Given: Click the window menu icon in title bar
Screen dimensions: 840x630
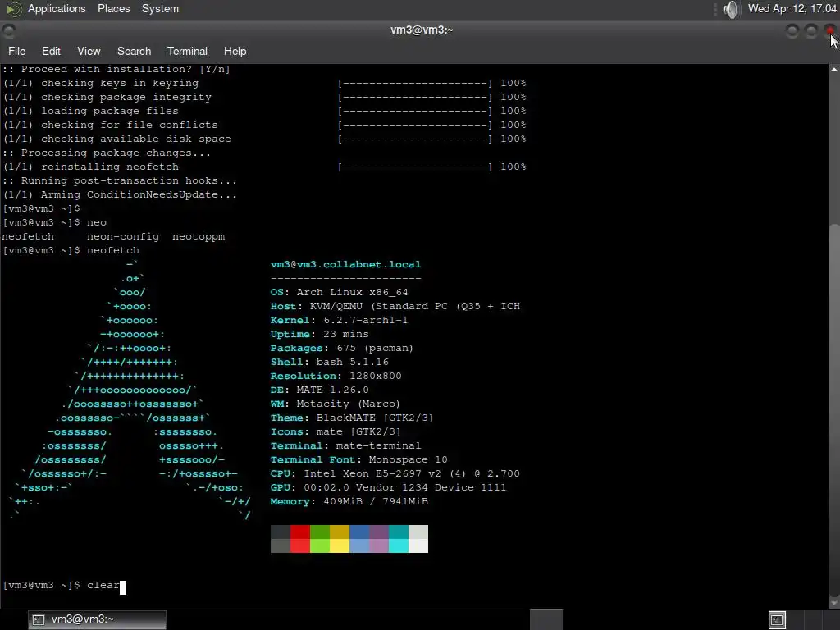Looking at the screenshot, I should 8,30.
